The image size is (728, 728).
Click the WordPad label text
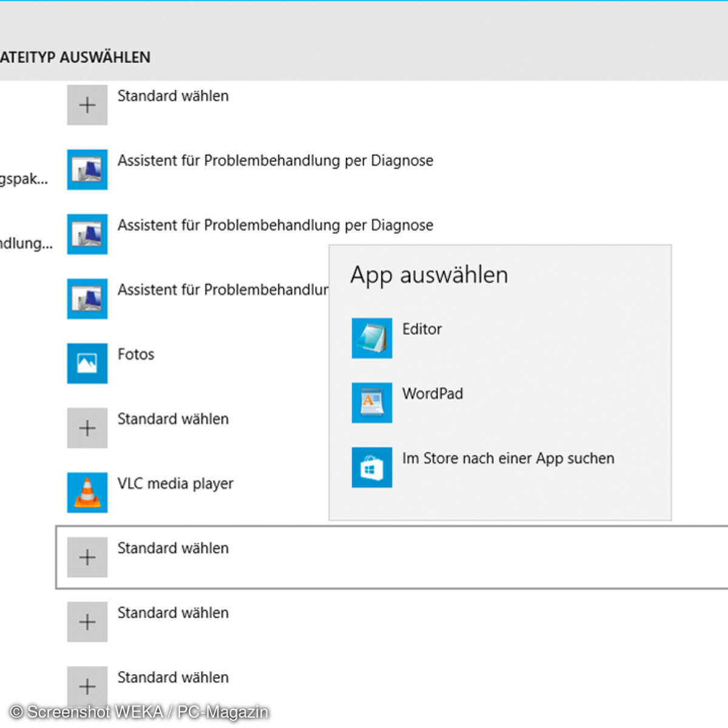click(432, 394)
